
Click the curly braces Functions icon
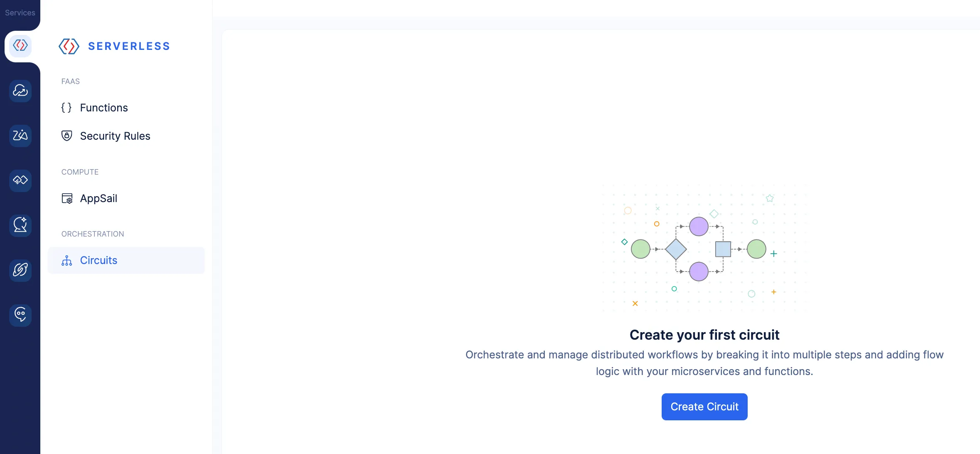[66, 108]
